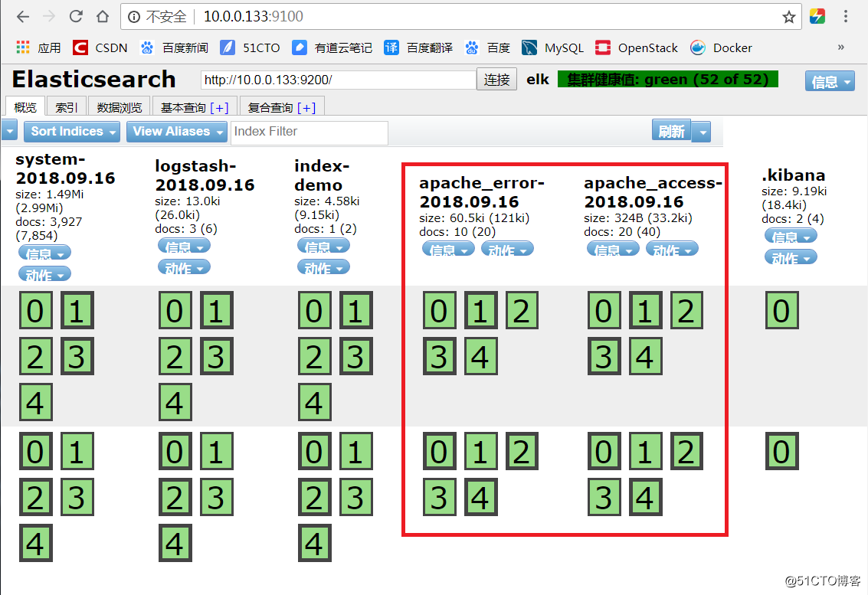
Task: Select the first-row shard 4 of apache_access
Action: click(646, 356)
